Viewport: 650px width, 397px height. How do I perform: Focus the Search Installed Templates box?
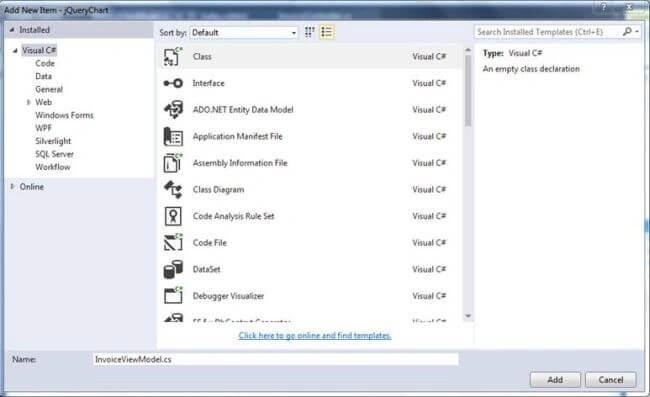pyautogui.click(x=548, y=31)
